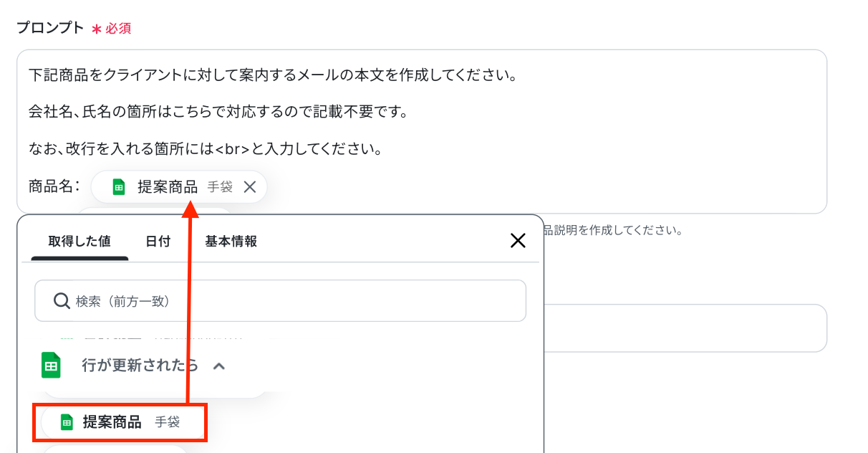
Task: Open the 基本情報 tab
Action: pyautogui.click(x=231, y=242)
